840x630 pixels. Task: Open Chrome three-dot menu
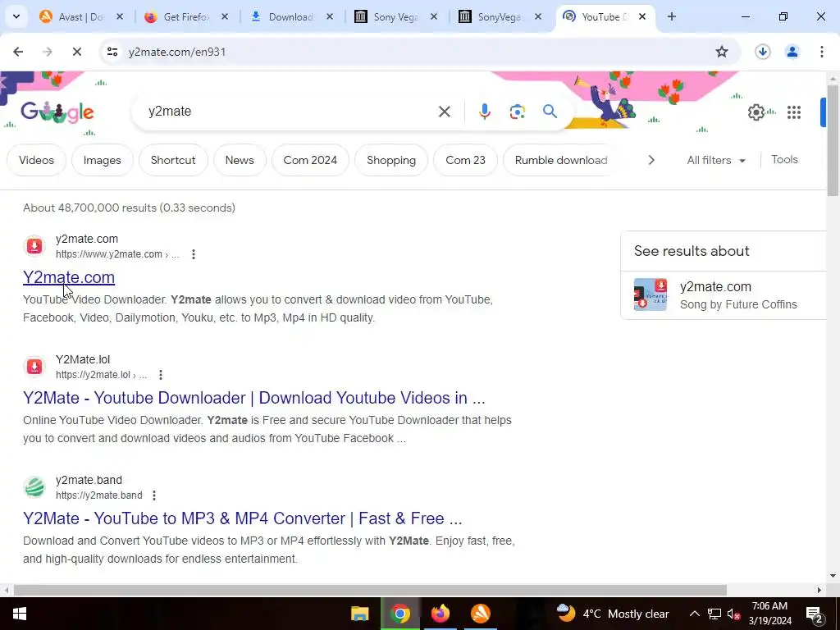[821, 52]
